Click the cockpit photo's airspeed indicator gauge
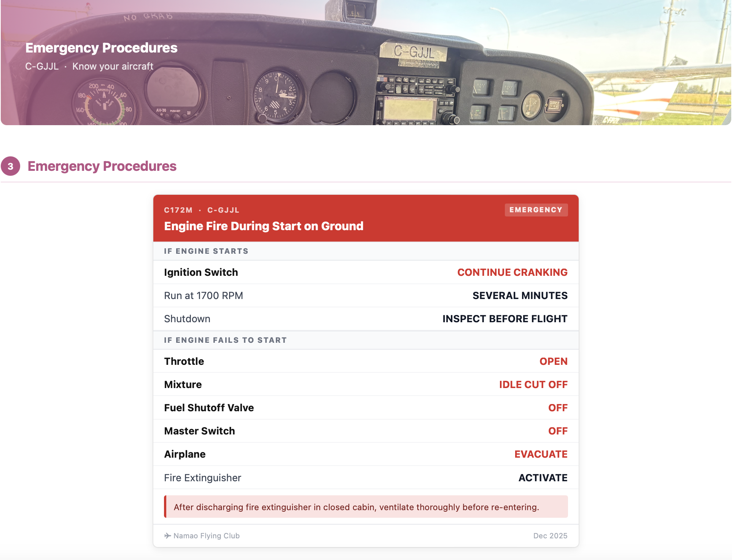Screen dimensions: 732x560 [104, 103]
